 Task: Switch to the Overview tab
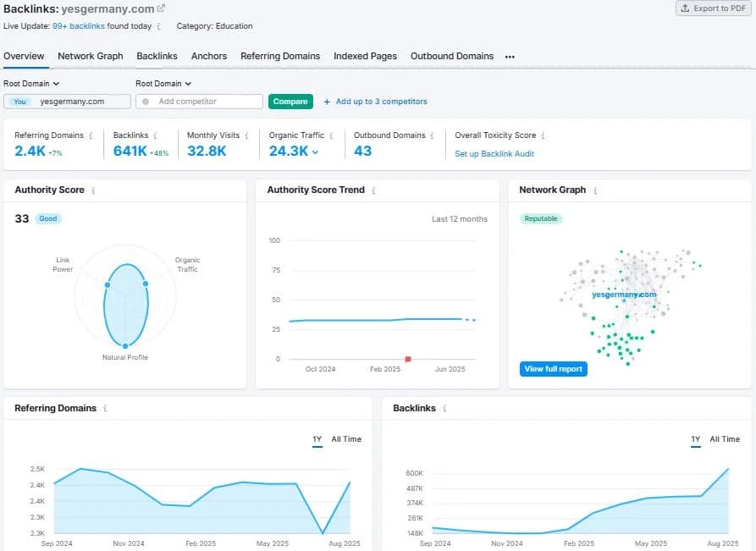point(24,56)
